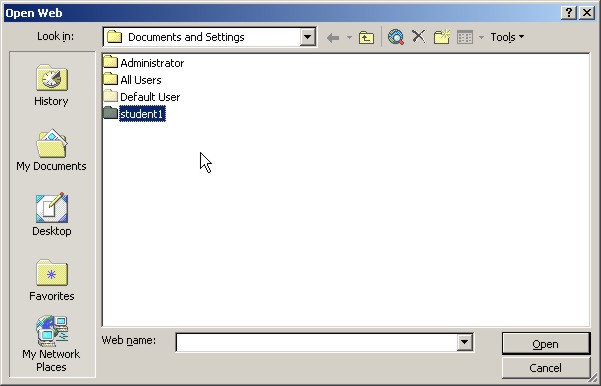Open the Views dropdown arrow
This screenshot has height=386, width=601.
481,37
